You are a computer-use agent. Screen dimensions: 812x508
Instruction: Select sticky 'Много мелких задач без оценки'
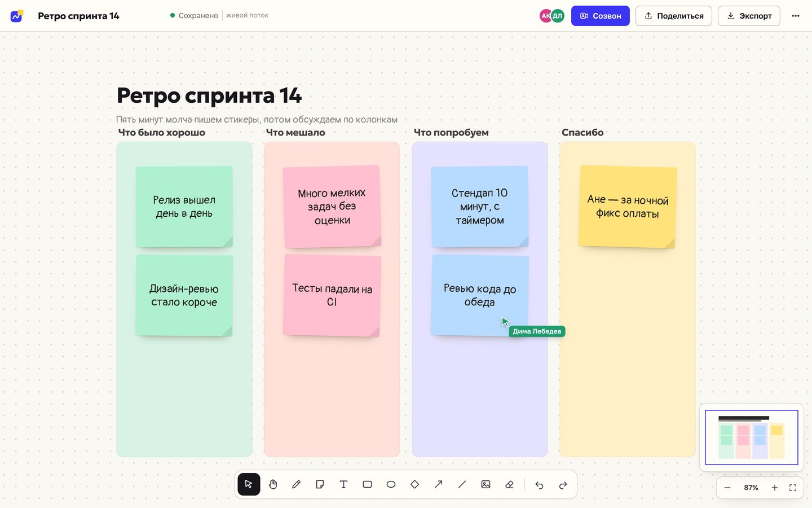coord(332,207)
